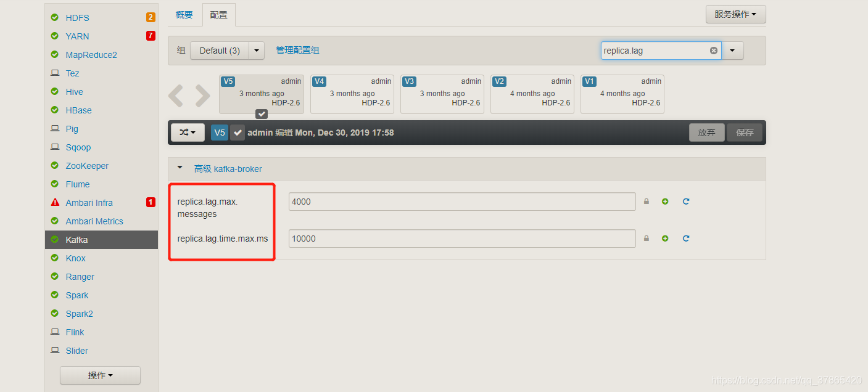
Task: Collapse the 高级 kafka-broker section
Action: click(x=180, y=168)
